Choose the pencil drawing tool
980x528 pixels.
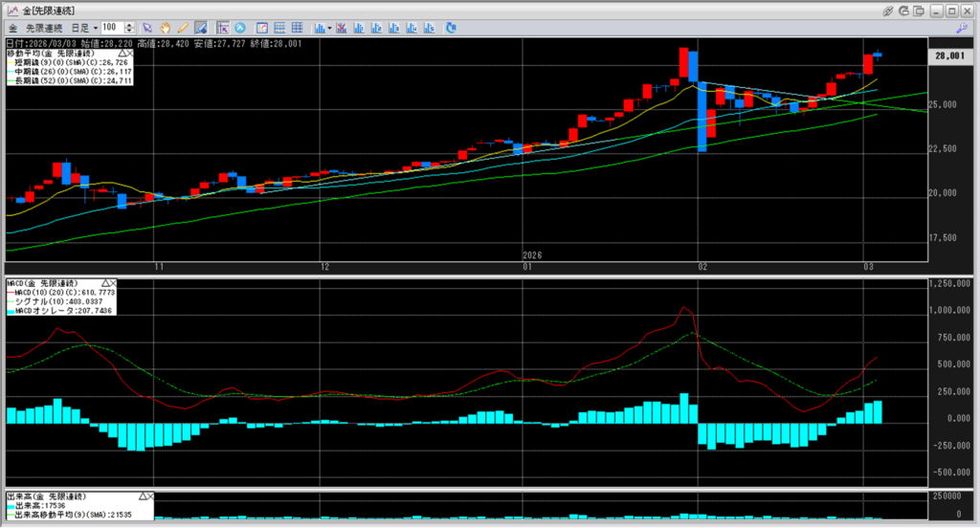pyautogui.click(x=182, y=28)
